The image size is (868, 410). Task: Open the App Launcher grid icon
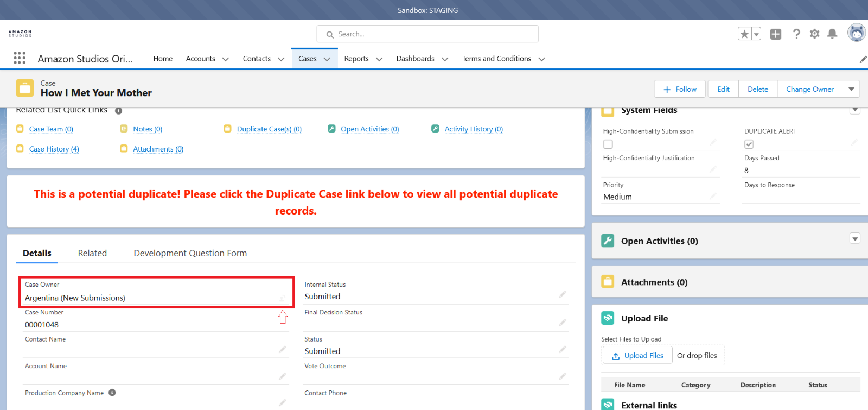pos(20,58)
